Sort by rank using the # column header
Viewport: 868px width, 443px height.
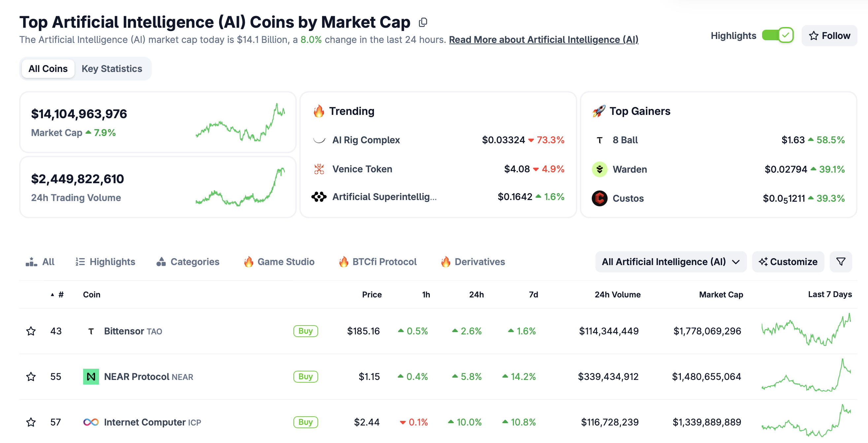coord(61,294)
